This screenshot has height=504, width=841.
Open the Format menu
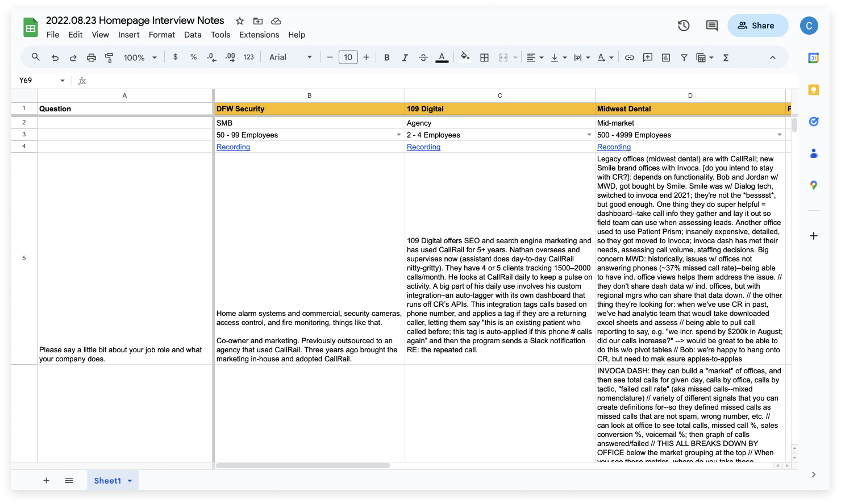pyautogui.click(x=162, y=35)
